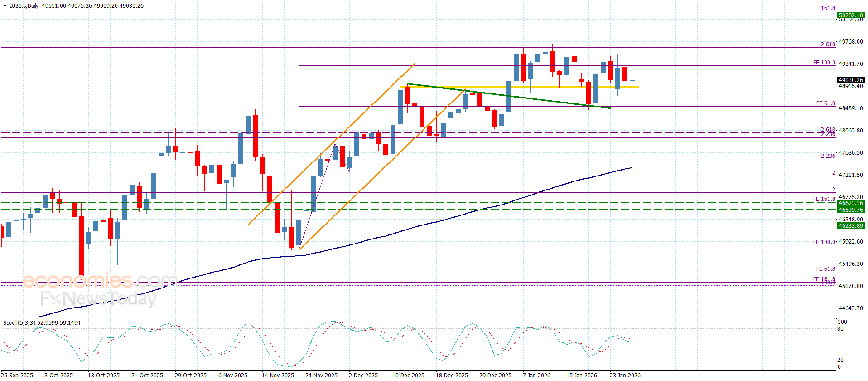The width and height of the screenshot is (868, 381).
Task: Select the 2.236 label near 47636.50
Action: (828, 156)
